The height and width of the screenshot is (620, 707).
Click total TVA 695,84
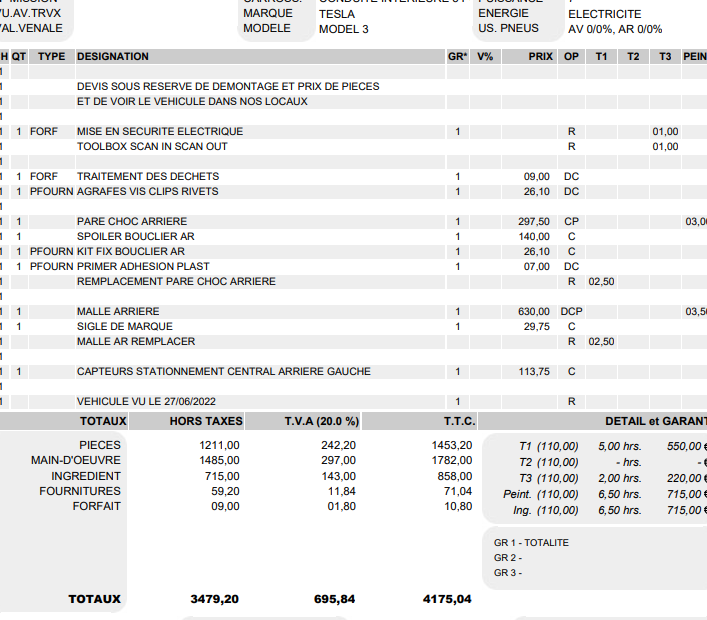(x=335, y=599)
